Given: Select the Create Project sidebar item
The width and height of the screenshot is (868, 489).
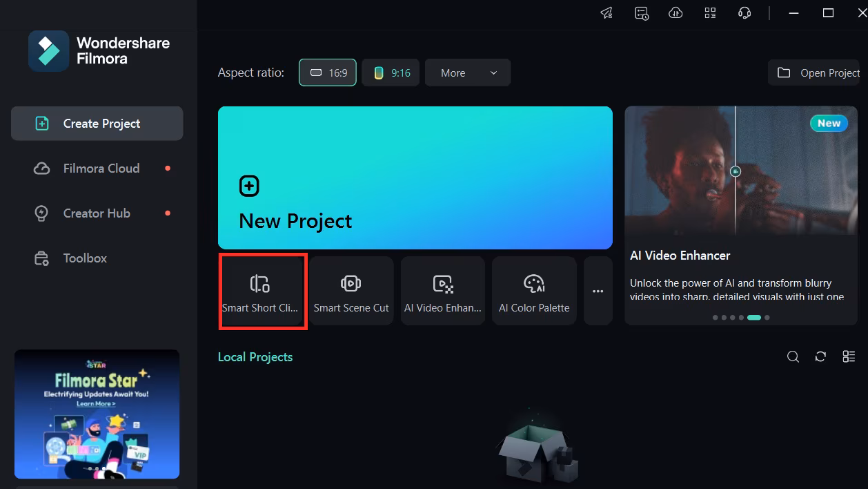Looking at the screenshot, I should point(97,124).
